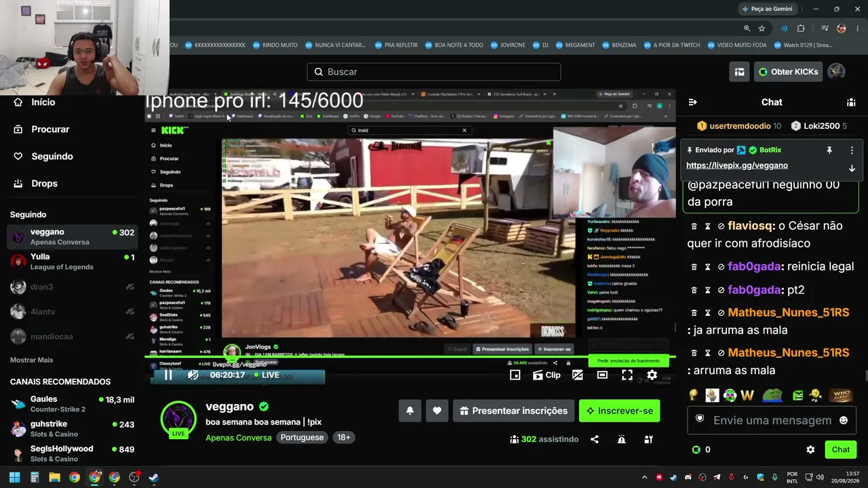Open Windows Start menu
Viewport: 868px width, 488px height.
[14, 477]
